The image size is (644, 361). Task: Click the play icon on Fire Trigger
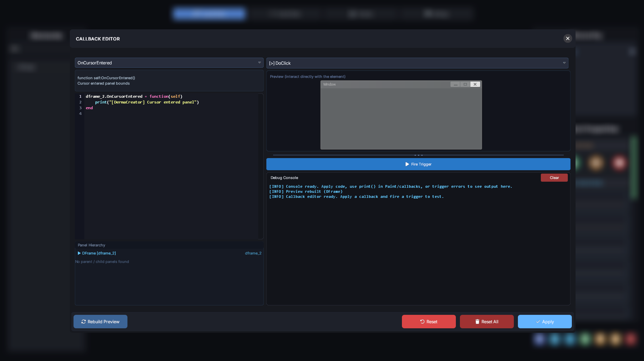tap(406, 164)
